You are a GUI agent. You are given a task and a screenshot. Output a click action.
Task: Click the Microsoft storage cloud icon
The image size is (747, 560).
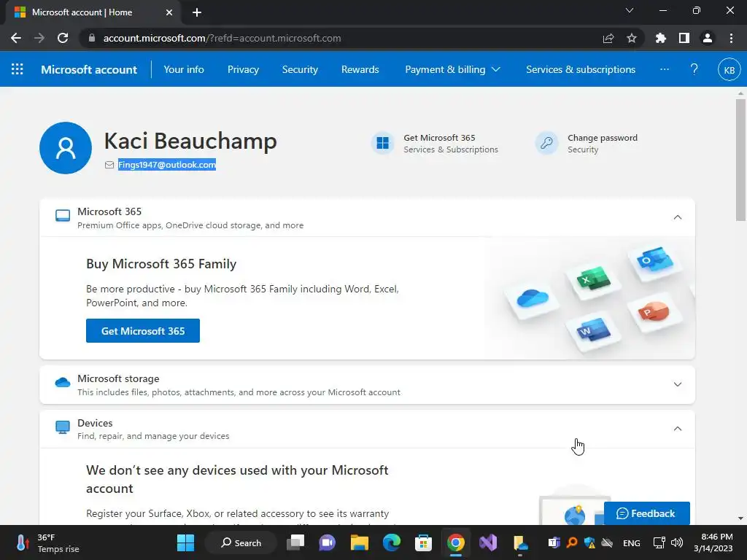coord(63,382)
